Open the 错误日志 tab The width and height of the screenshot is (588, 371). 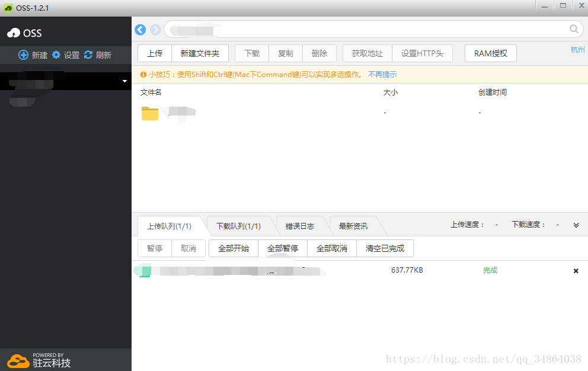[300, 226]
